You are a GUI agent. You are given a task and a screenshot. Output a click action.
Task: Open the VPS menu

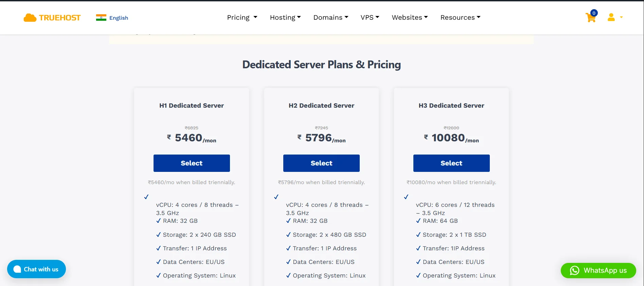(x=370, y=17)
